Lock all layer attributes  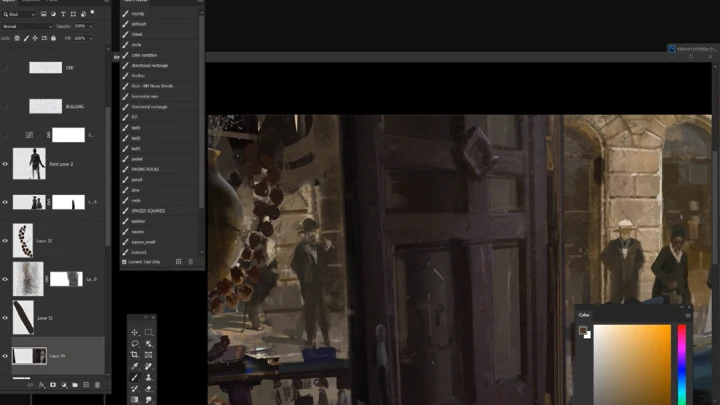(53, 38)
